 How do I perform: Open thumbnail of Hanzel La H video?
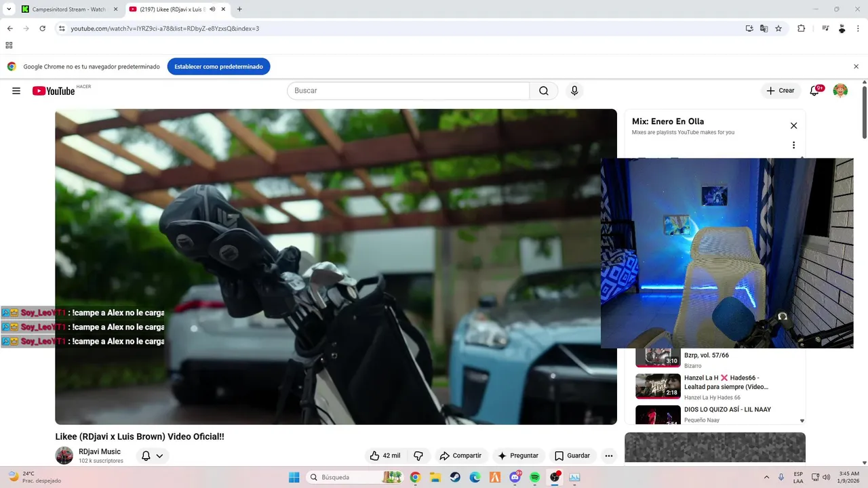658,386
